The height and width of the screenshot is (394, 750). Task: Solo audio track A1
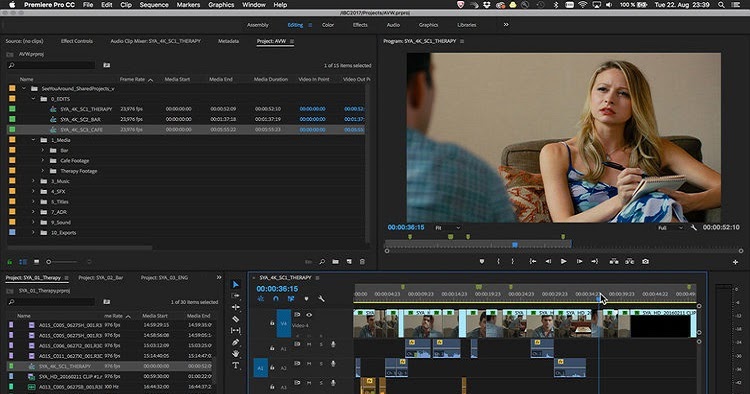[321, 344]
